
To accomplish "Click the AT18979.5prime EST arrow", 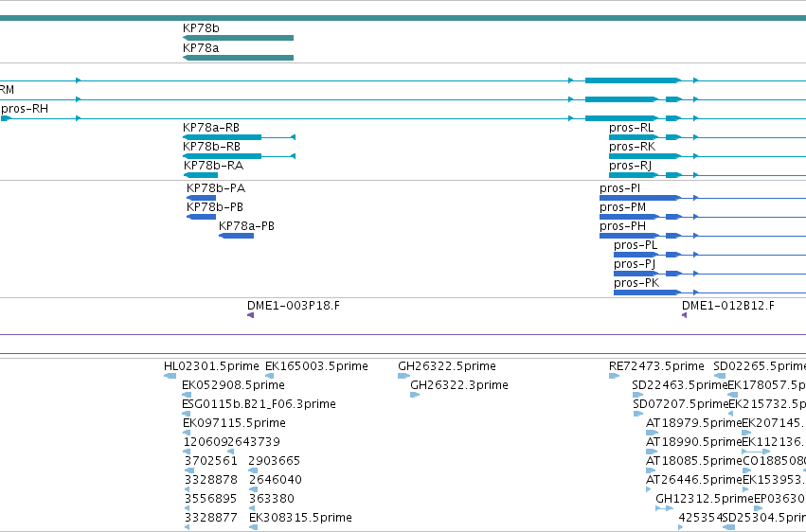I will point(652,433).
